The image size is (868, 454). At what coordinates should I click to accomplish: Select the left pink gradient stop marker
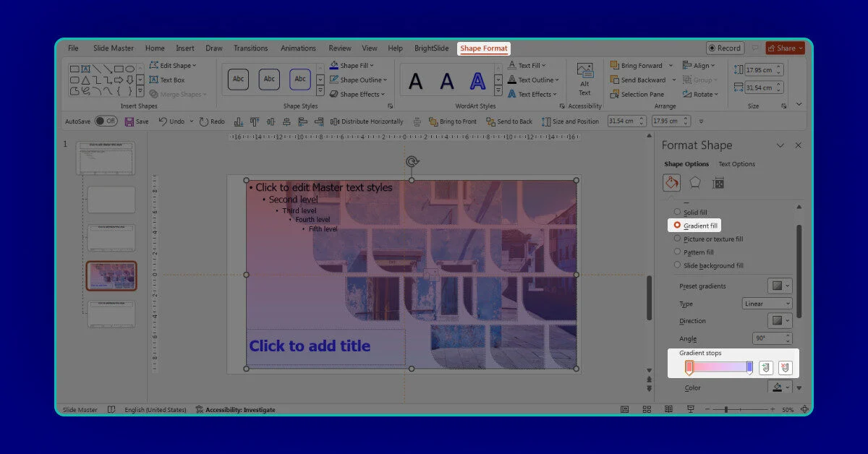[689, 368]
